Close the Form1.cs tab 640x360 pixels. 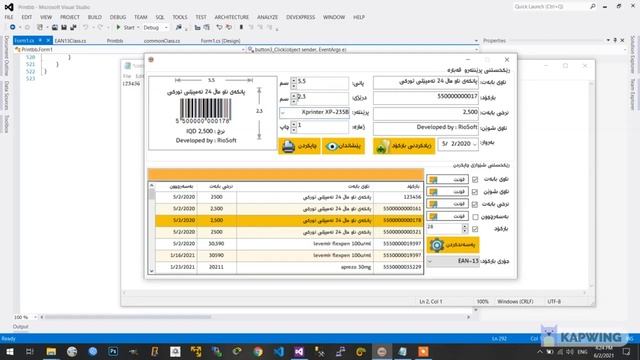[48, 40]
